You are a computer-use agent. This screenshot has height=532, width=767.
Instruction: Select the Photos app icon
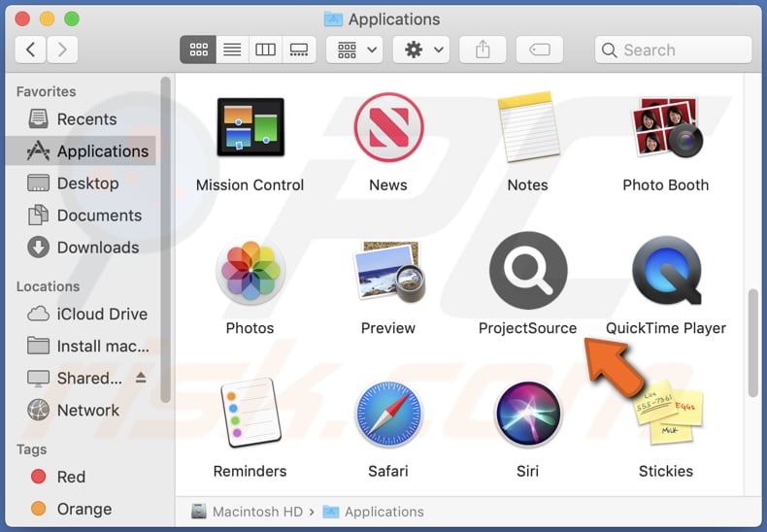tap(250, 271)
